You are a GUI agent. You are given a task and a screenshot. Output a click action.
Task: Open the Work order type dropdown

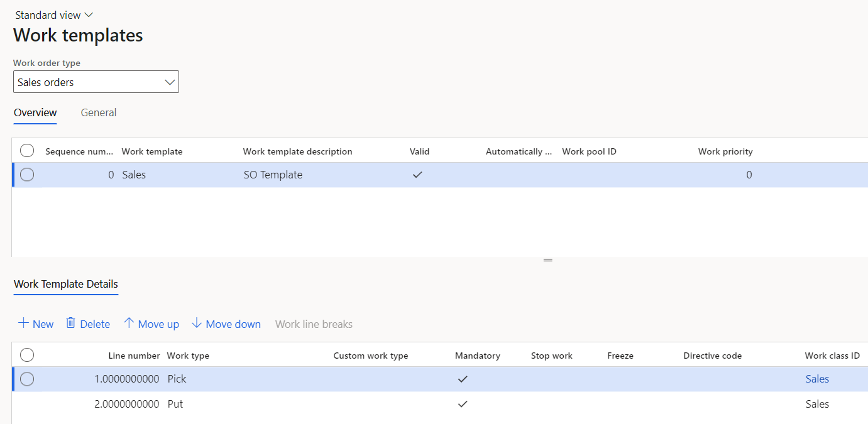(x=96, y=82)
